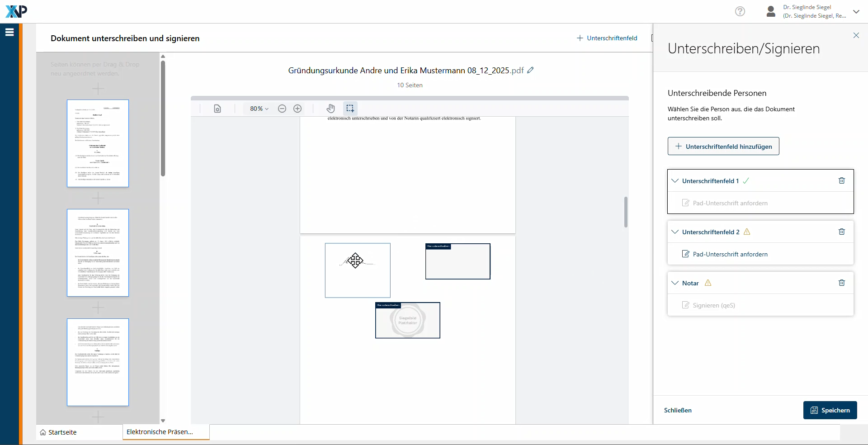Click the help question mark icon
This screenshot has height=445, width=868.
740,11
